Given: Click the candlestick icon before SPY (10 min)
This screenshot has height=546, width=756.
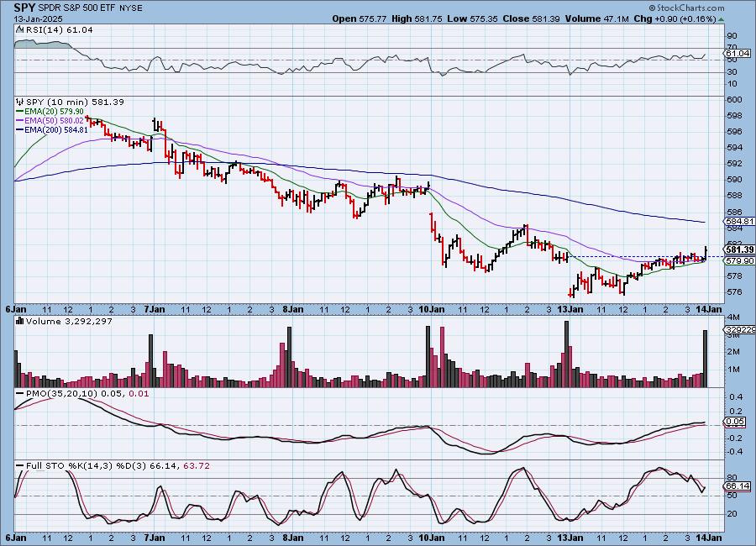Looking at the screenshot, I should [x=20, y=102].
